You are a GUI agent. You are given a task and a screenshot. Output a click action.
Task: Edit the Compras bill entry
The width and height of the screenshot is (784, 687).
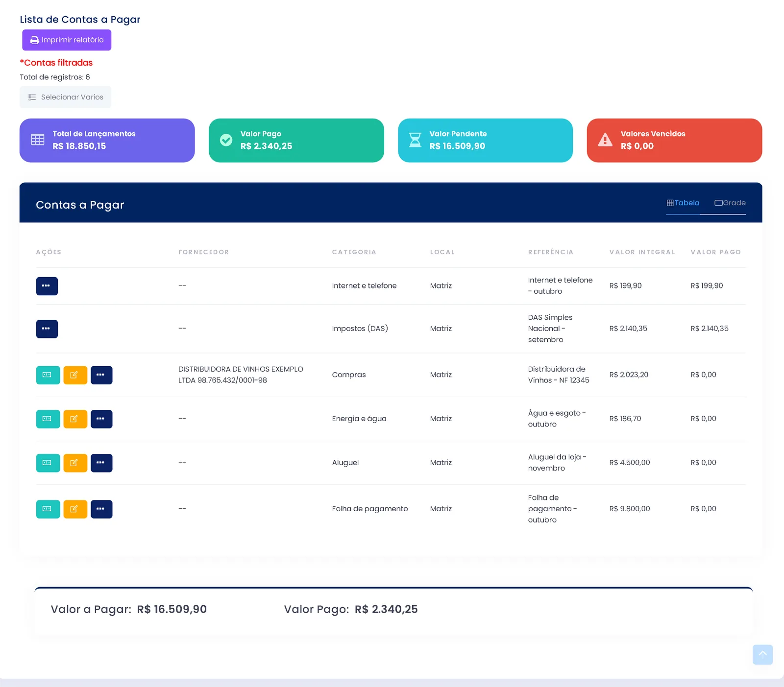pos(75,375)
